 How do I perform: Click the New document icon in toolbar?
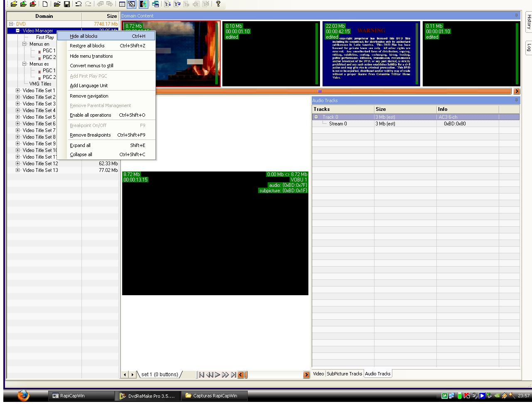point(45,4)
